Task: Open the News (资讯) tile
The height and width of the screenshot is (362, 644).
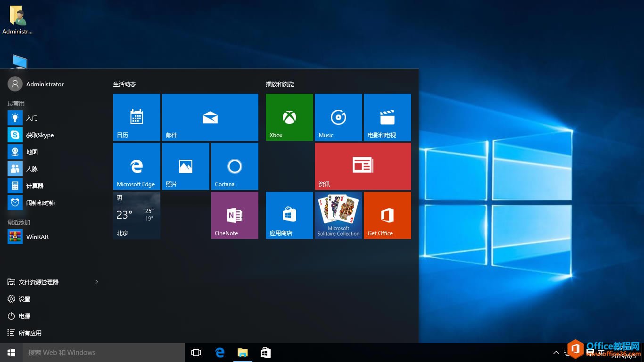Action: (x=363, y=166)
